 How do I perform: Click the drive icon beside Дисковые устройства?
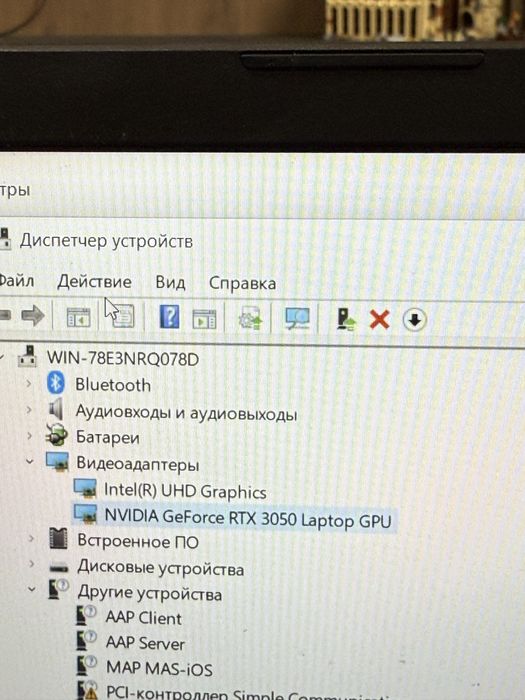click(59, 568)
